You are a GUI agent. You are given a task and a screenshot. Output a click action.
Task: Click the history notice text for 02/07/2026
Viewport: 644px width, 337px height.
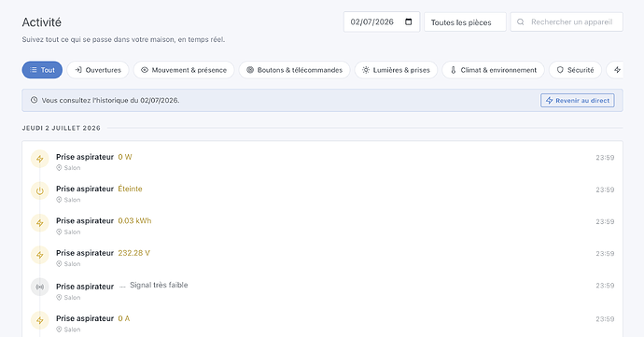tap(110, 100)
